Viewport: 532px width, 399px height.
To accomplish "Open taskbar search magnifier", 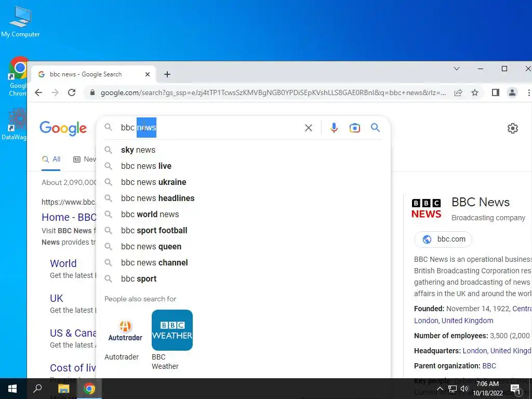I will [37, 389].
